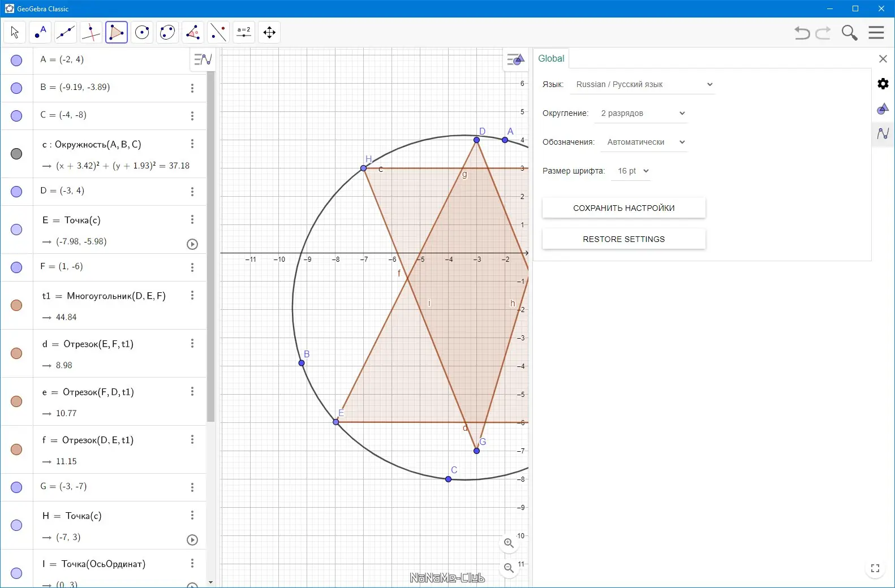Select the circle equation text in algebra view
895x588 pixels.
(123, 166)
